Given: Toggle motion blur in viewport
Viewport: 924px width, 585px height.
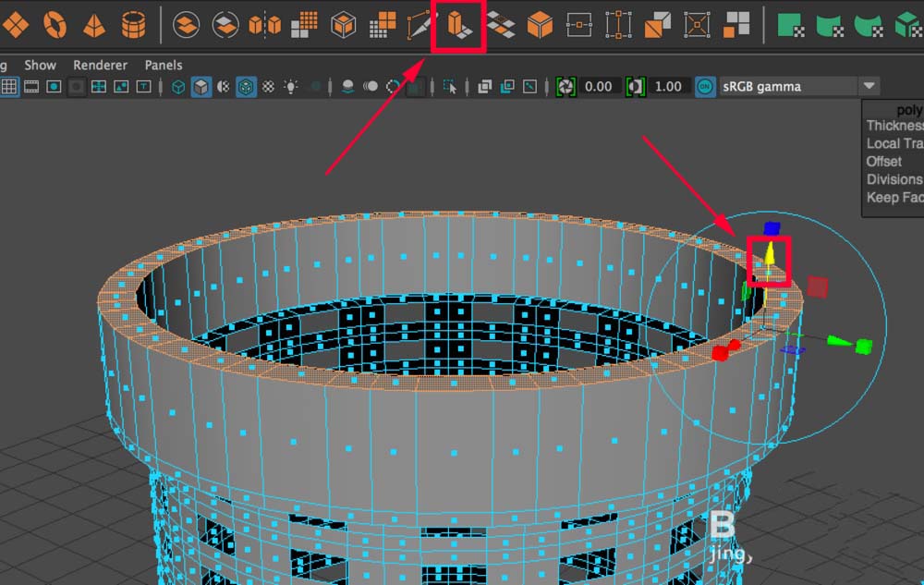Looking at the screenshot, I should click(x=371, y=87).
